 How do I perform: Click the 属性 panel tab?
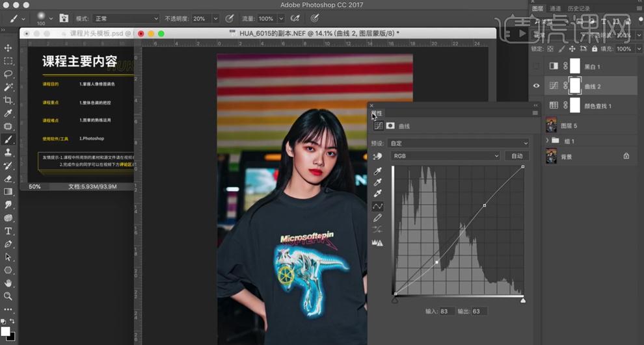pyautogui.click(x=377, y=113)
